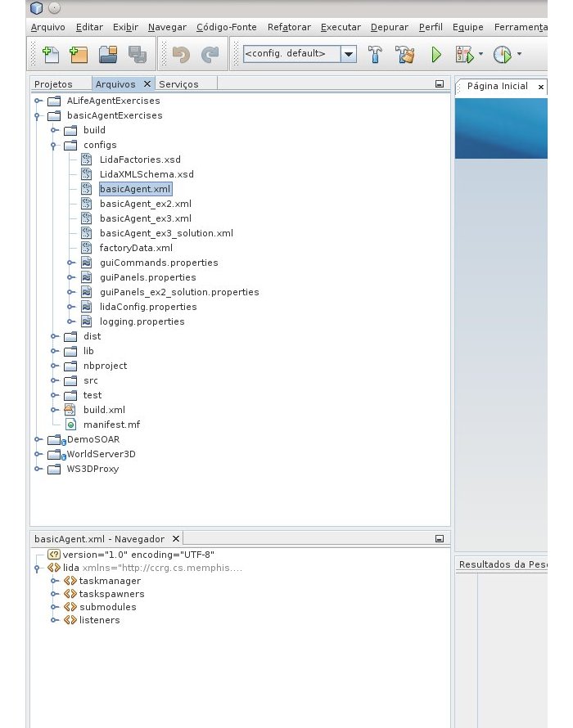Switch to the Serviços tab
The height and width of the screenshot is (728, 573).
pos(178,84)
